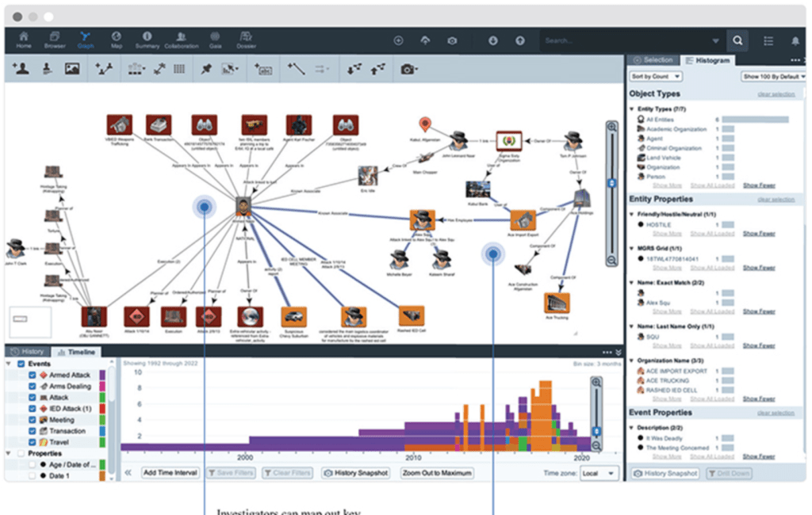Click the add linked objects tool
Image resolution: width=812 pixels, height=515 pixels.
tap(104, 68)
